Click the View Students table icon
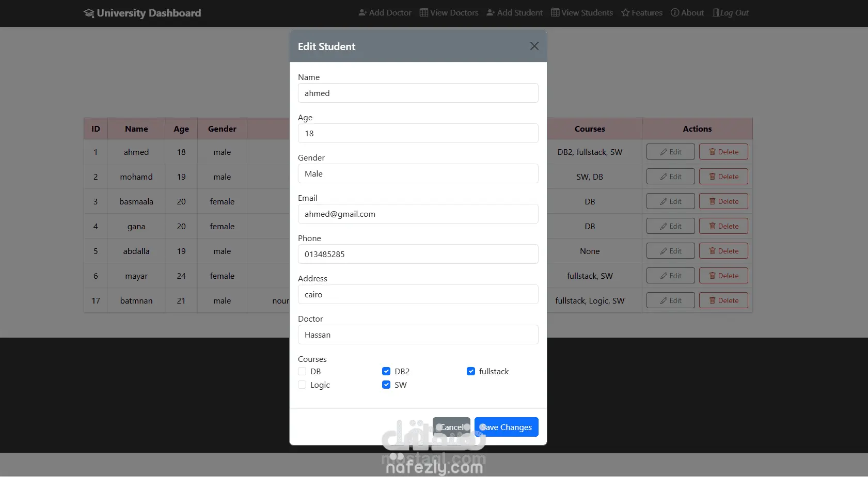The width and height of the screenshot is (868, 477). click(555, 12)
